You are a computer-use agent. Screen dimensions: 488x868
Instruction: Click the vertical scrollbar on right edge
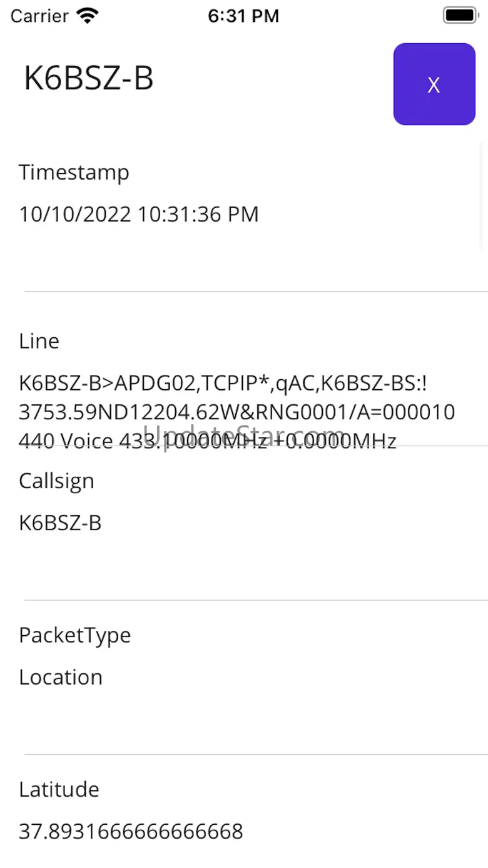[x=481, y=194]
